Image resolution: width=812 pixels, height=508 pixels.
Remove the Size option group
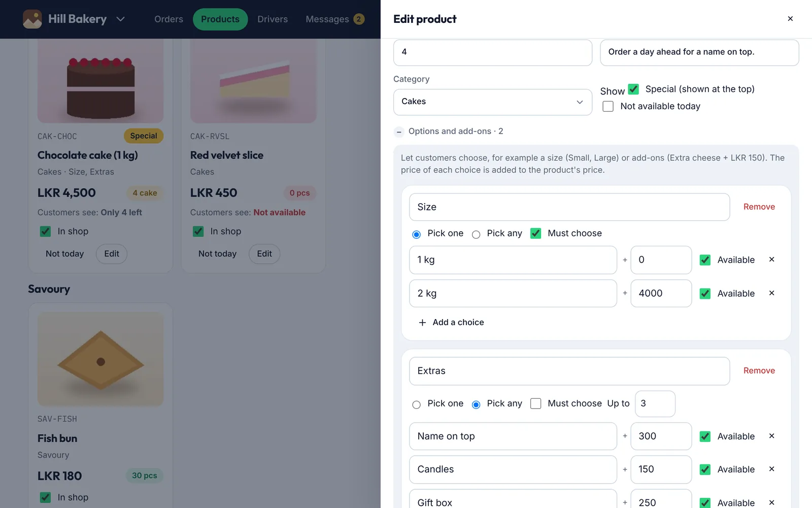pyautogui.click(x=759, y=207)
